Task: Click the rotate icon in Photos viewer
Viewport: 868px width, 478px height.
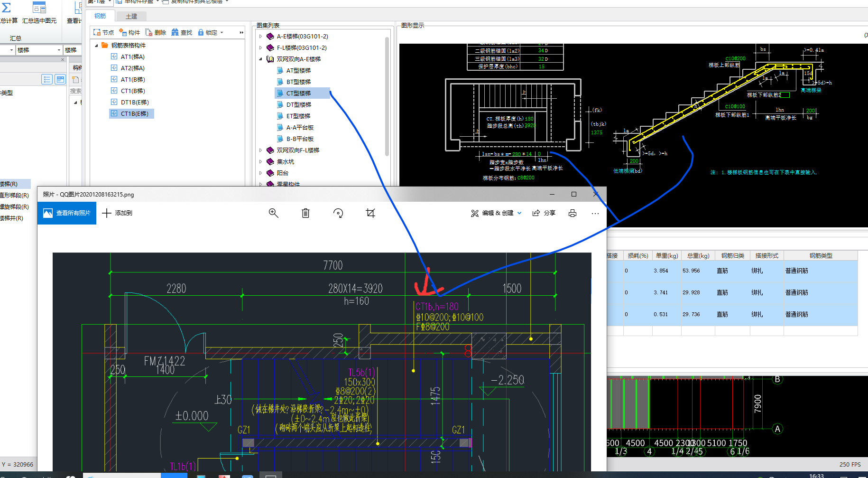Action: [338, 213]
